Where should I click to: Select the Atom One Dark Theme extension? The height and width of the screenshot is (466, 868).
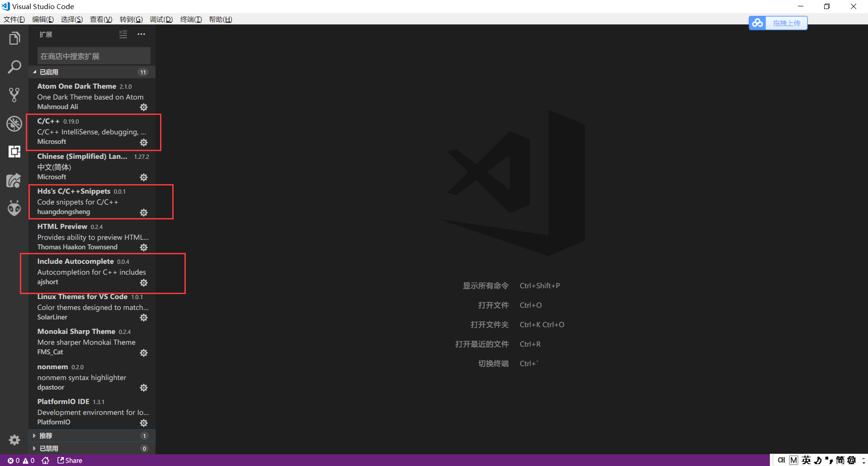(x=92, y=96)
